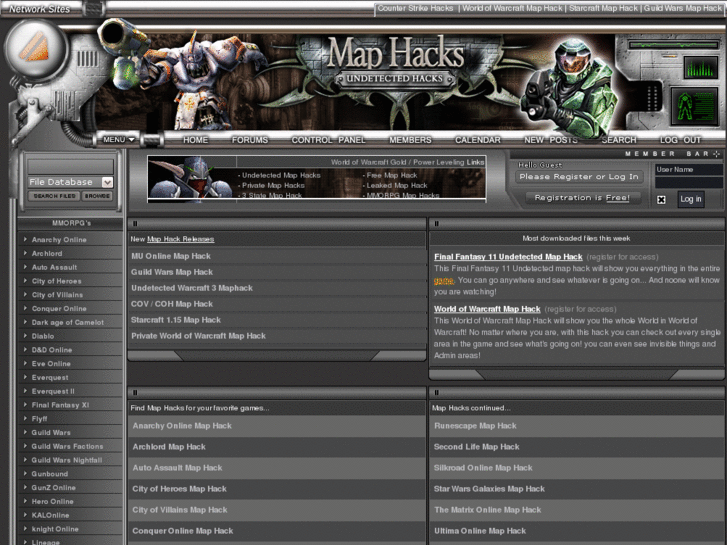The height and width of the screenshot is (545, 727).
Task: Open Starcraft 1.15 Map Hack release
Action: (176, 320)
